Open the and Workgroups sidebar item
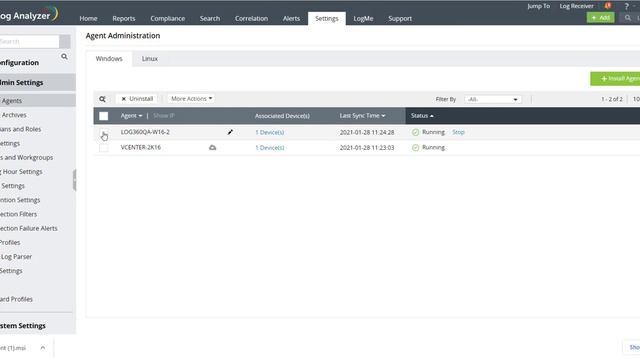The height and width of the screenshot is (360, 640). (x=27, y=158)
